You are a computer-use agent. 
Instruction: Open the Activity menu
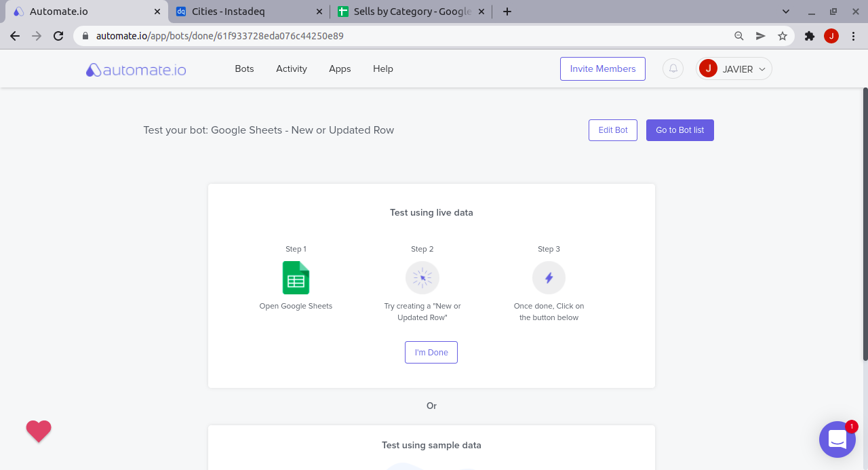(x=292, y=68)
